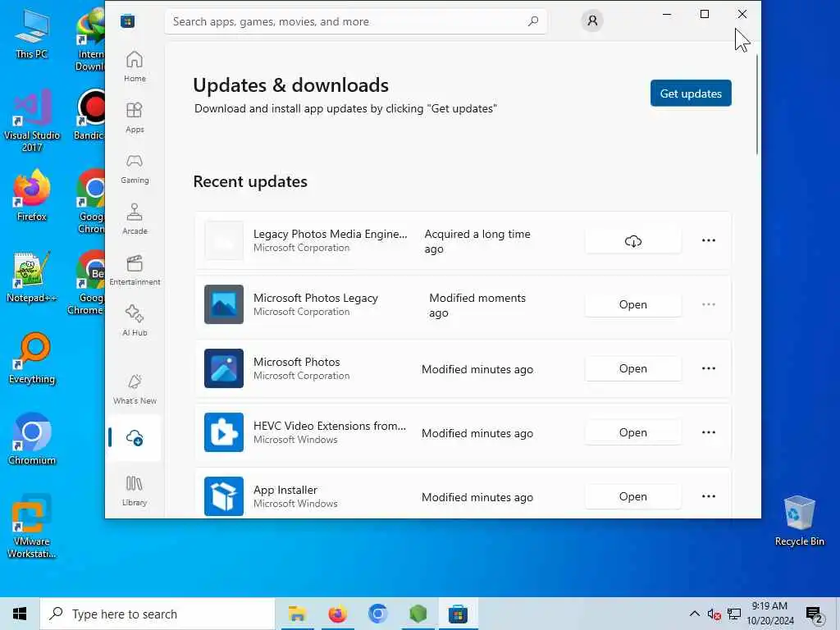Click the App Installer title text

(x=285, y=490)
